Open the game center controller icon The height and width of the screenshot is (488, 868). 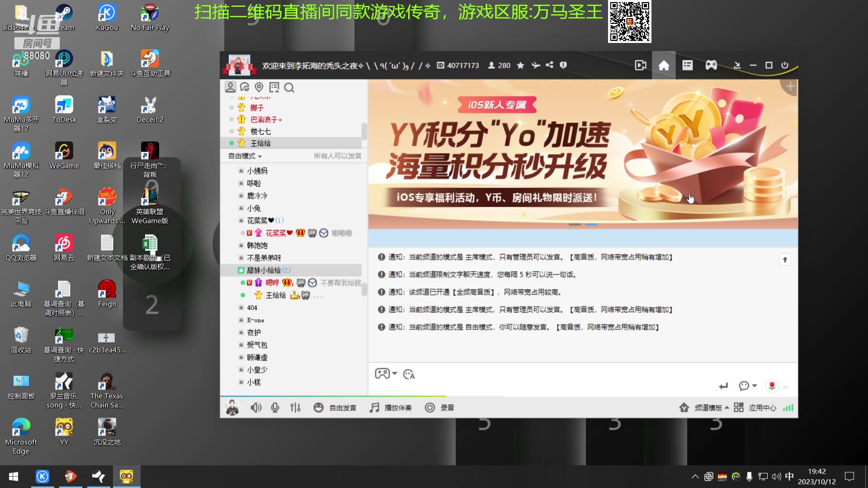(711, 65)
